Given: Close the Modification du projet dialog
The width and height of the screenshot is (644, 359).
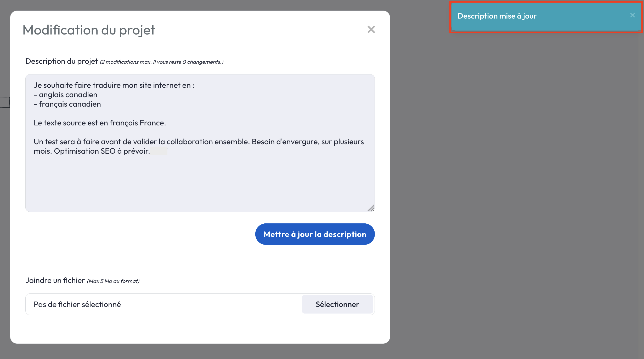Looking at the screenshot, I should 371,30.
